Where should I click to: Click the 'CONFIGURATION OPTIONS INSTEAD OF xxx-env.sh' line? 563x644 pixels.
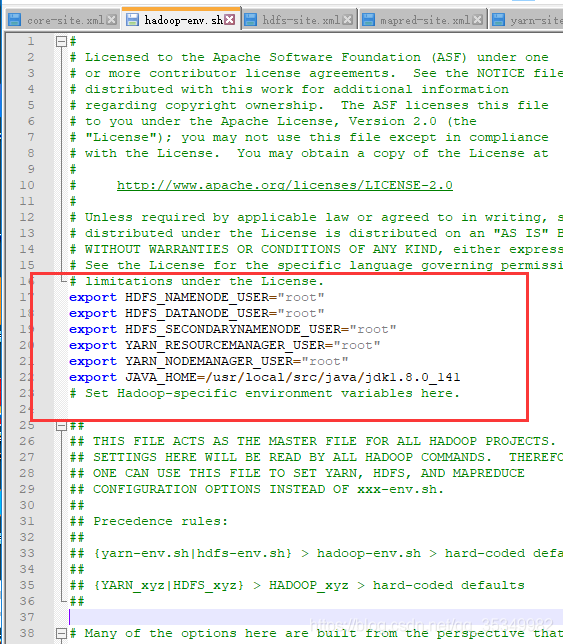click(257, 489)
